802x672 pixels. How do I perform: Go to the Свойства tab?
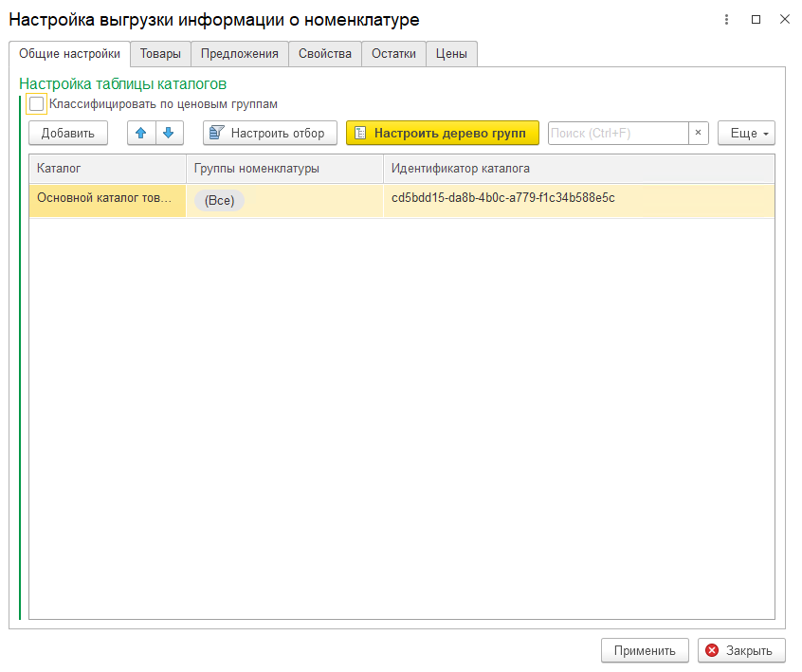[325, 54]
